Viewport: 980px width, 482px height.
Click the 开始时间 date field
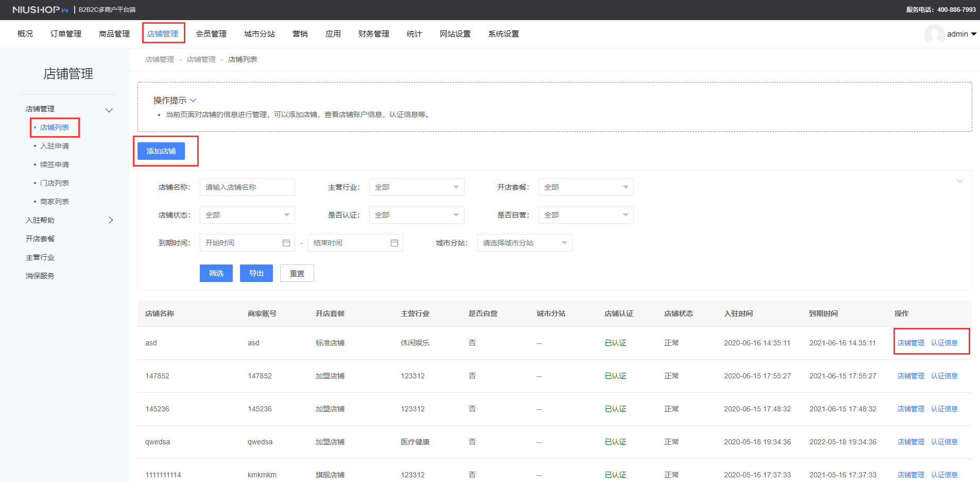coord(247,243)
